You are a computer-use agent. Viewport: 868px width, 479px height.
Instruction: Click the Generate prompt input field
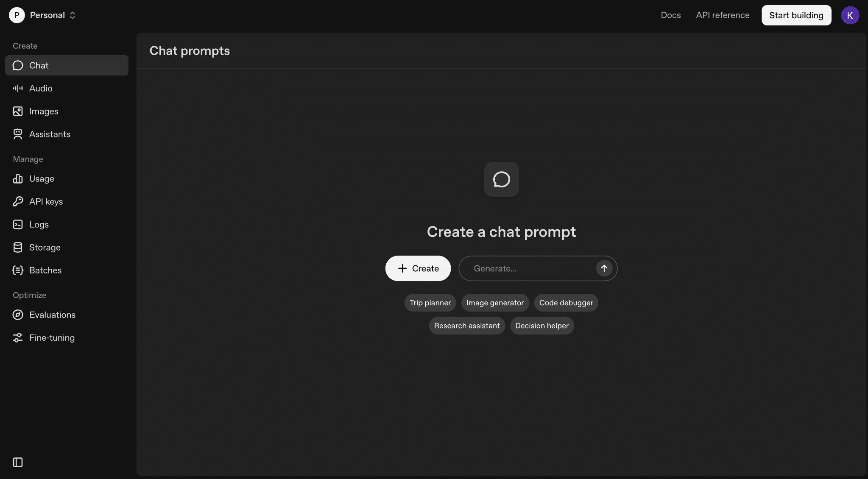coord(530,268)
